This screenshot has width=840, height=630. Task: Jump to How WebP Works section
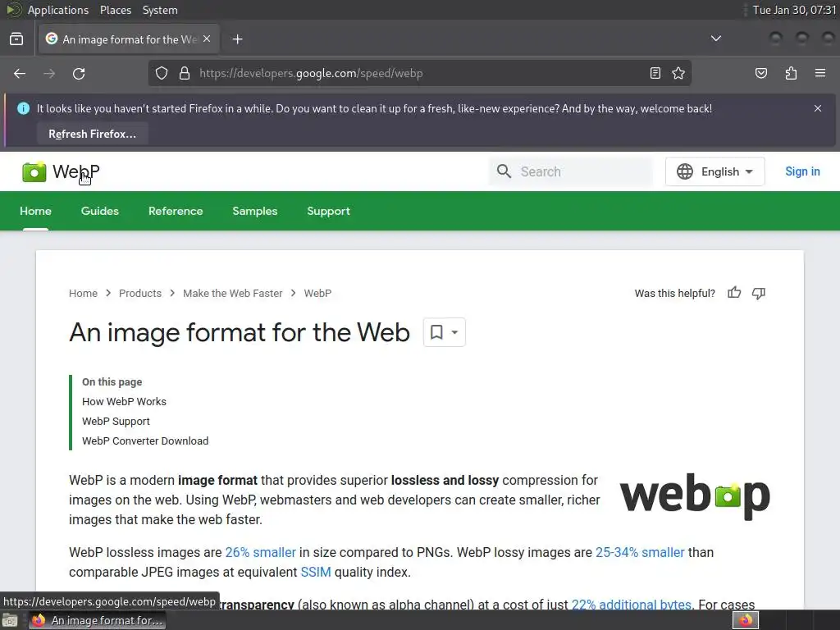pyautogui.click(x=125, y=401)
